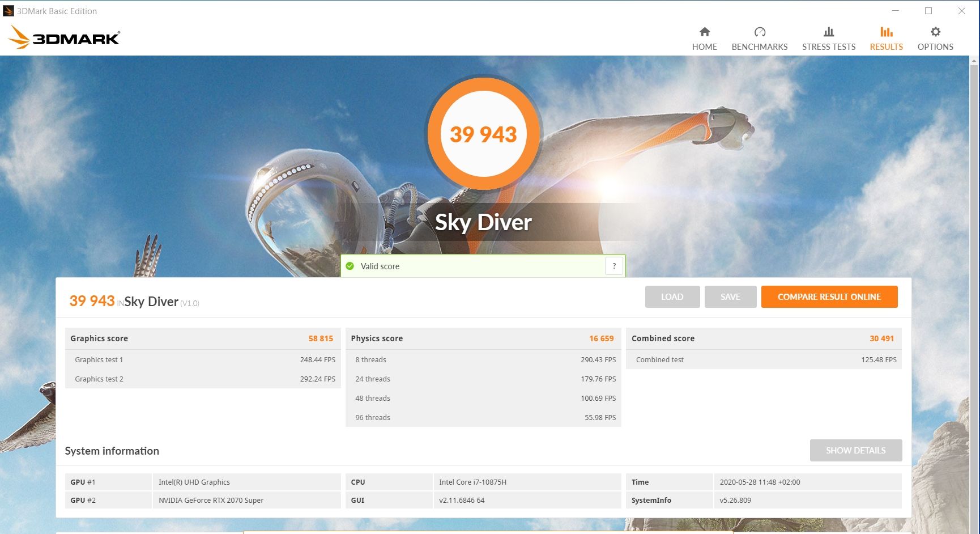
Task: Click the 24 threads row label
Action: click(x=373, y=379)
